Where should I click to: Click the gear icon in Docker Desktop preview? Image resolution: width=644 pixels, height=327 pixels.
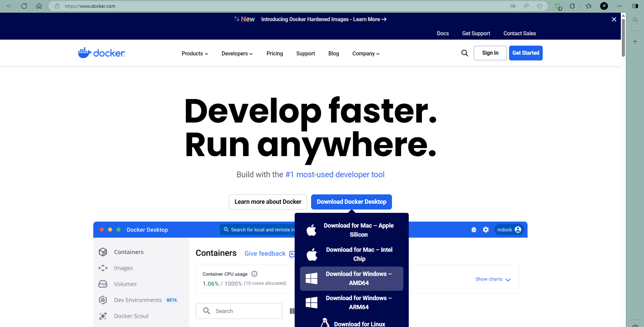486,230
